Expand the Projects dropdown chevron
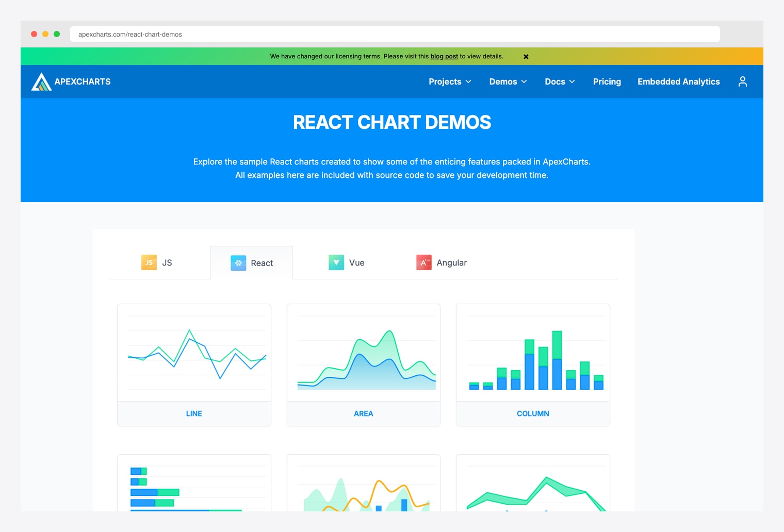784x532 pixels. 468,81
